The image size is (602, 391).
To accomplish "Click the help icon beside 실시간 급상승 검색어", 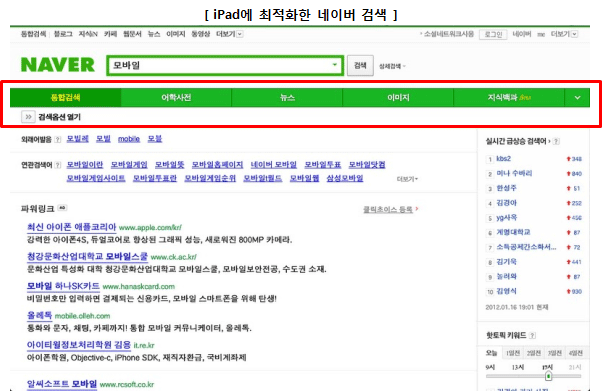I will (556, 141).
